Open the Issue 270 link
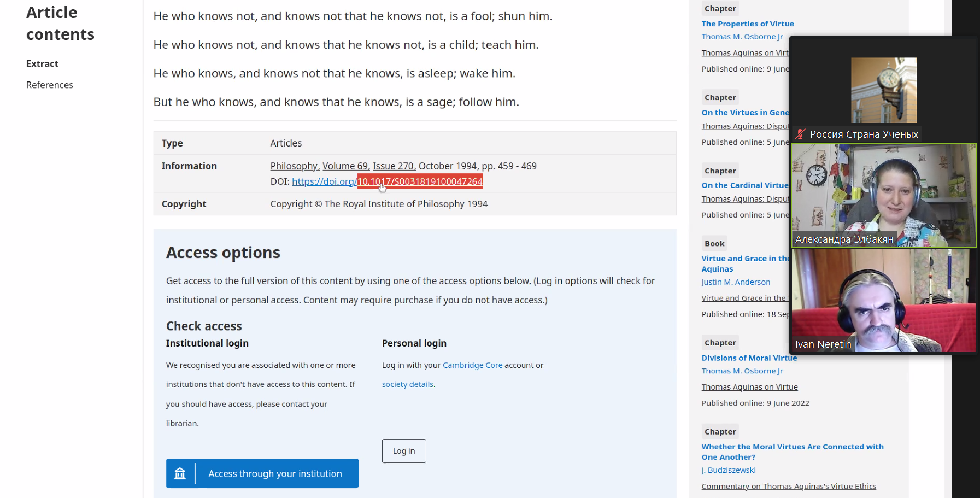The height and width of the screenshot is (498, 980). pos(394,166)
